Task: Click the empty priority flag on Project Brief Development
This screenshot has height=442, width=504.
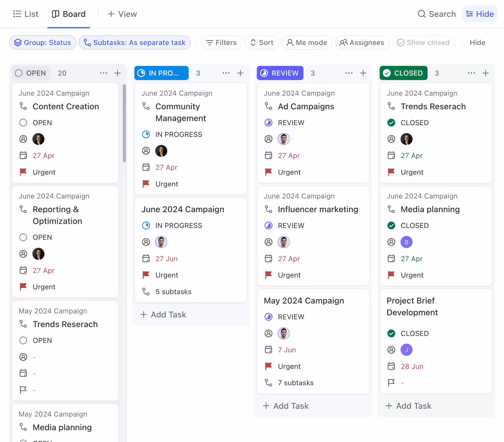Action: [391, 383]
